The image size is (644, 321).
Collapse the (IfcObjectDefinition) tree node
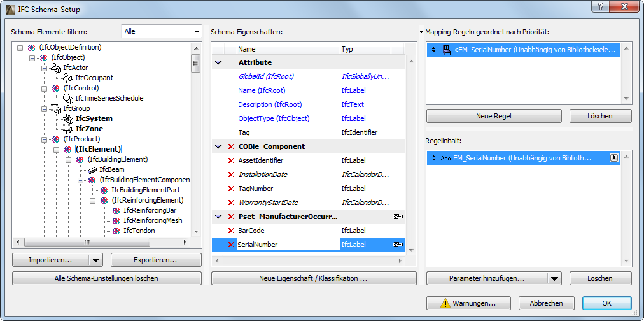point(20,48)
